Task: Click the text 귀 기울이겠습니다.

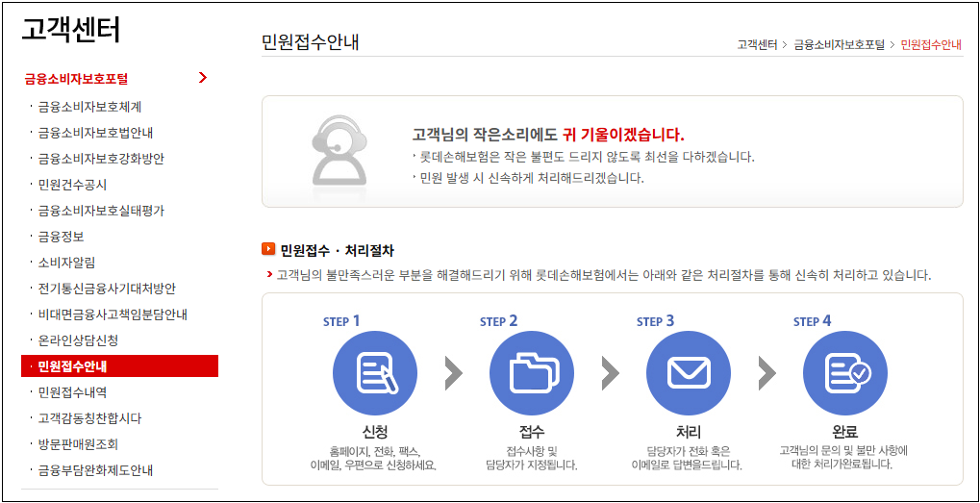Action: pyautogui.click(x=623, y=135)
